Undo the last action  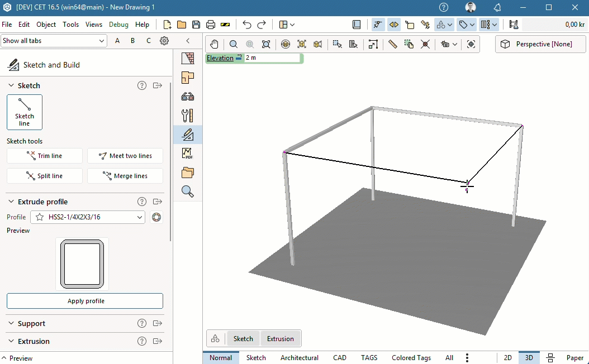pos(247,25)
